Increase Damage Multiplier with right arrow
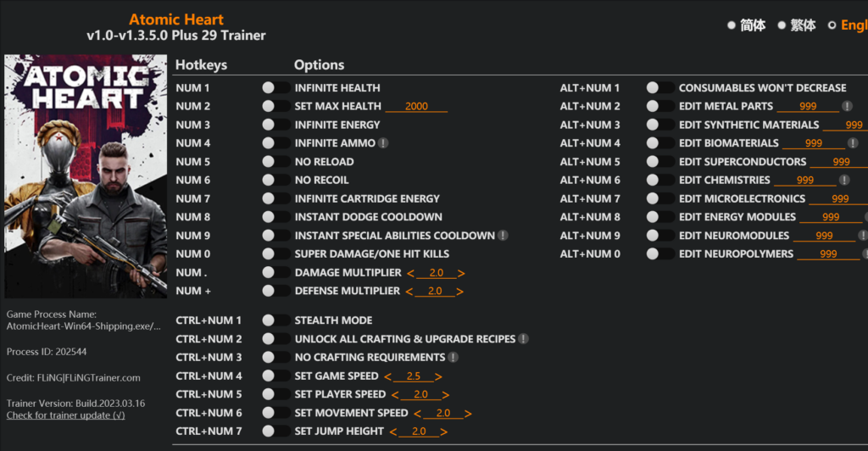The width and height of the screenshot is (868, 451). tap(461, 273)
